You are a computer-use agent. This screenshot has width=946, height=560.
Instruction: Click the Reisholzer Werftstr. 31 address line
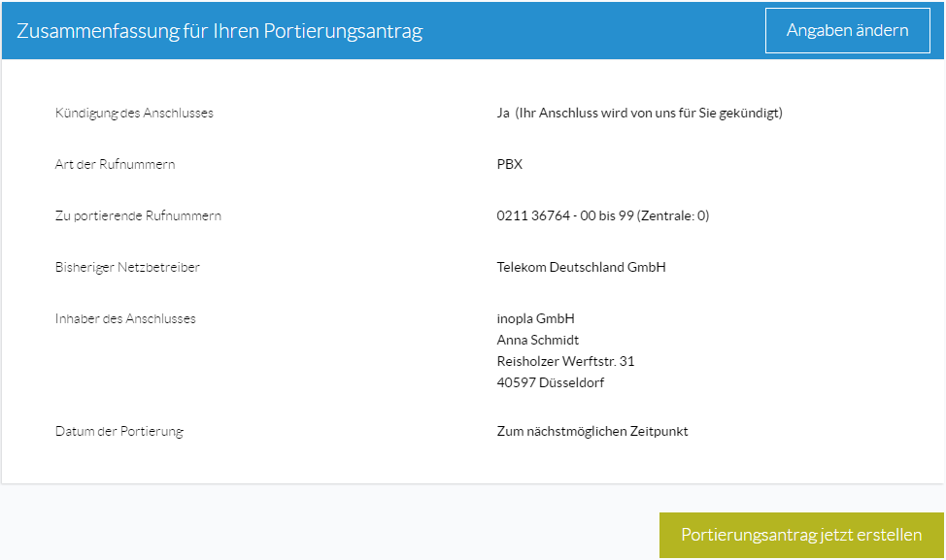[565, 361]
